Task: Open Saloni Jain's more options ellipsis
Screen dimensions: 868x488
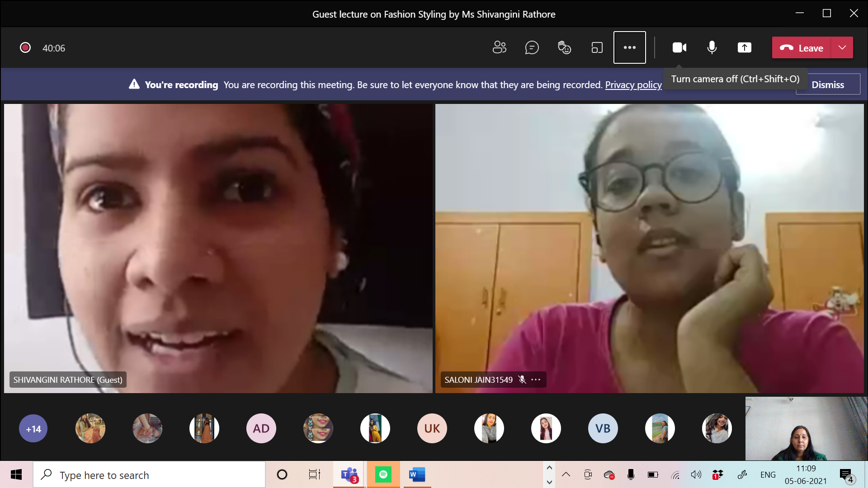Action: 536,380
